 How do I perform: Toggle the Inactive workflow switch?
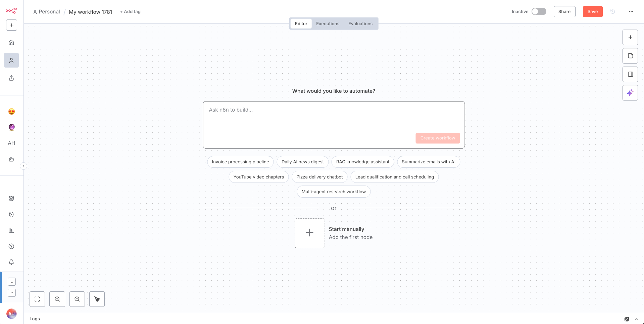click(x=539, y=11)
